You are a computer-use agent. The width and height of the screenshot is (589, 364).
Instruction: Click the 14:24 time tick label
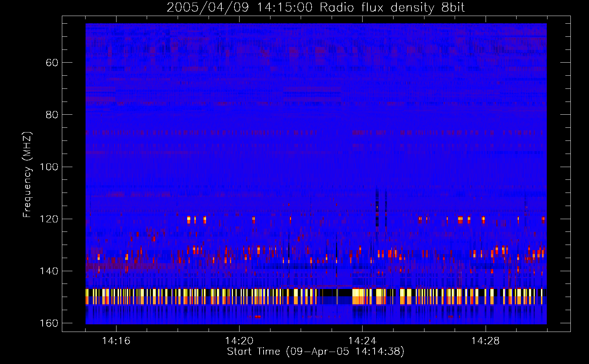point(362,341)
